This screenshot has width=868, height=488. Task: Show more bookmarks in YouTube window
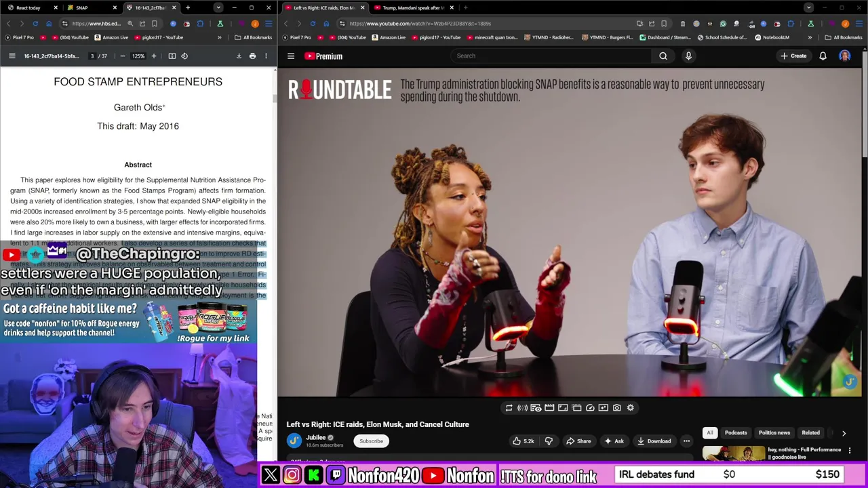click(810, 37)
